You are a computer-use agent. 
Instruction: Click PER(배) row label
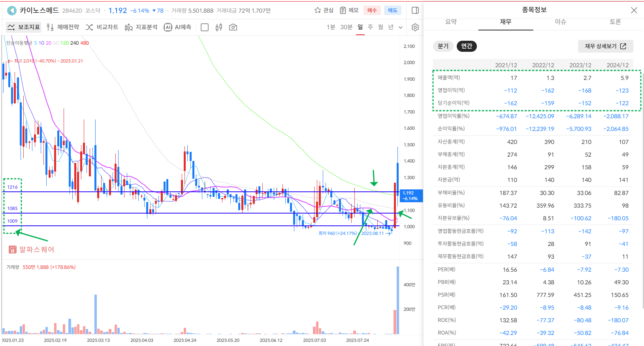coord(446,269)
